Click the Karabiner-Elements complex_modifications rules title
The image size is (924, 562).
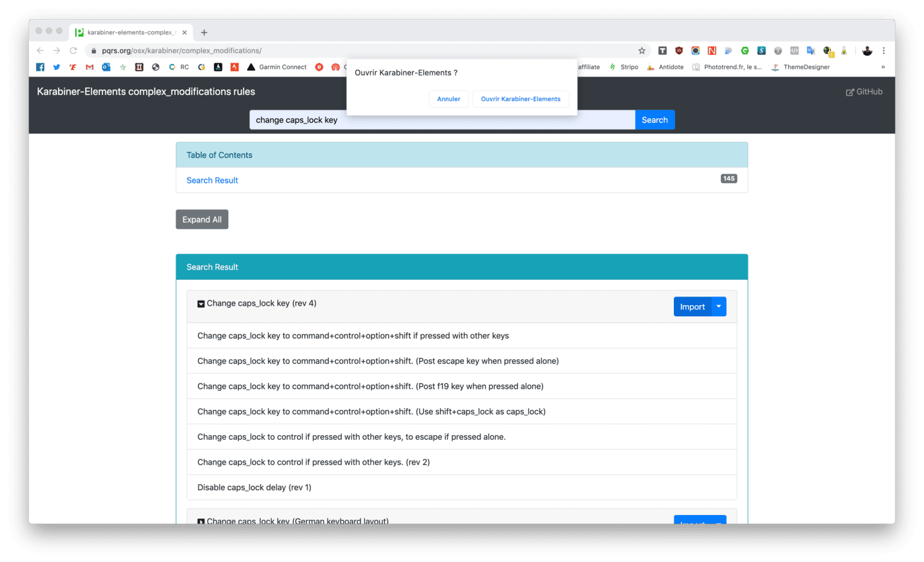(146, 92)
